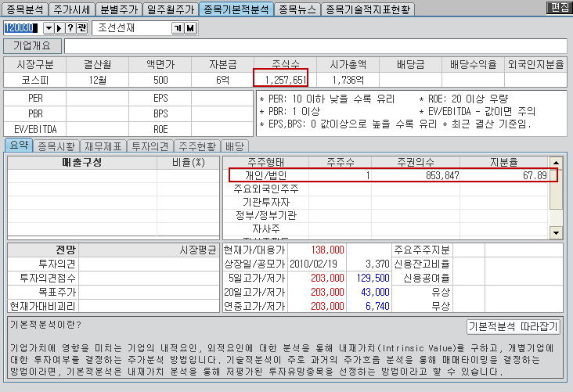Open the 재무제표 sub-tab
The width and height of the screenshot is (573, 392).
[x=103, y=146]
